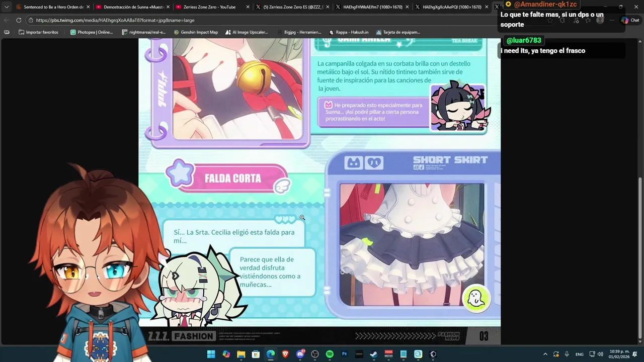The image size is (644, 362).
Task: Open 'AI Image Upscaler...' bookmark
Action: point(246,32)
